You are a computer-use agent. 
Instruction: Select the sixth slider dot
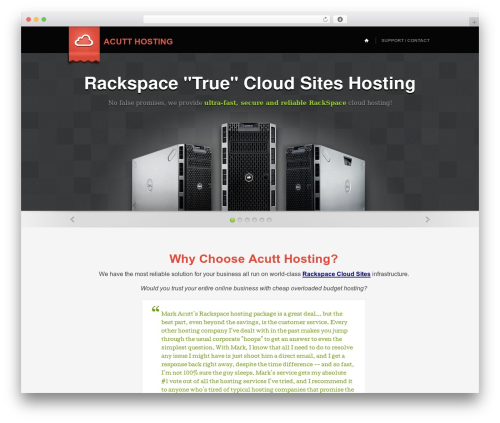(x=269, y=220)
